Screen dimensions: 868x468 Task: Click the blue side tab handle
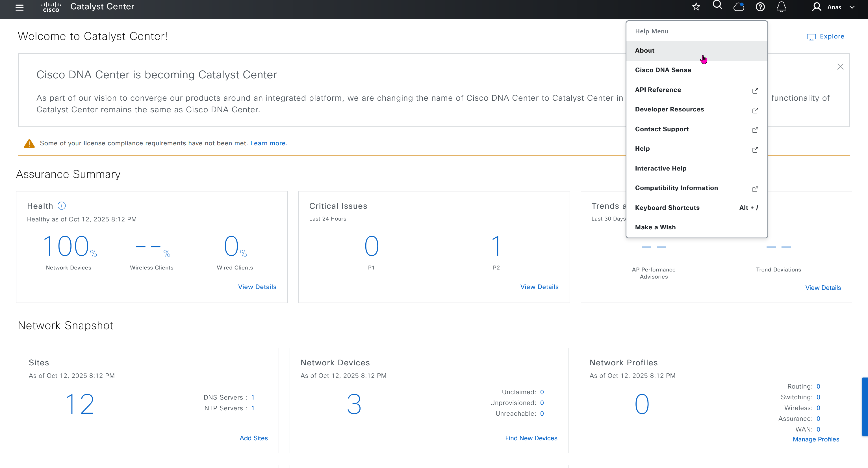[865, 407]
